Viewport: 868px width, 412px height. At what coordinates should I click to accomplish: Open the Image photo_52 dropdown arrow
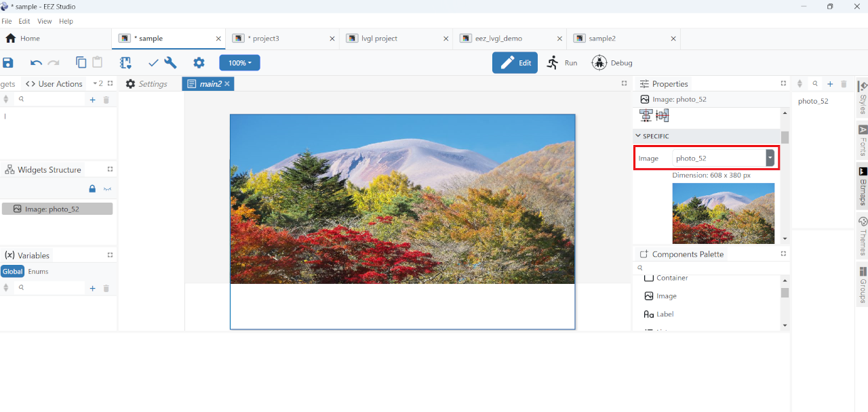(x=770, y=158)
